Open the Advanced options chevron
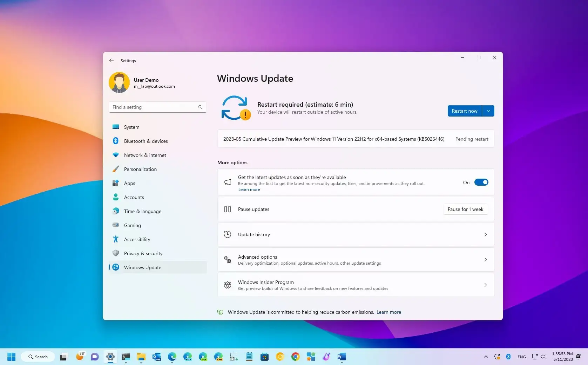Screen dimensions: 588x365 (486, 260)
